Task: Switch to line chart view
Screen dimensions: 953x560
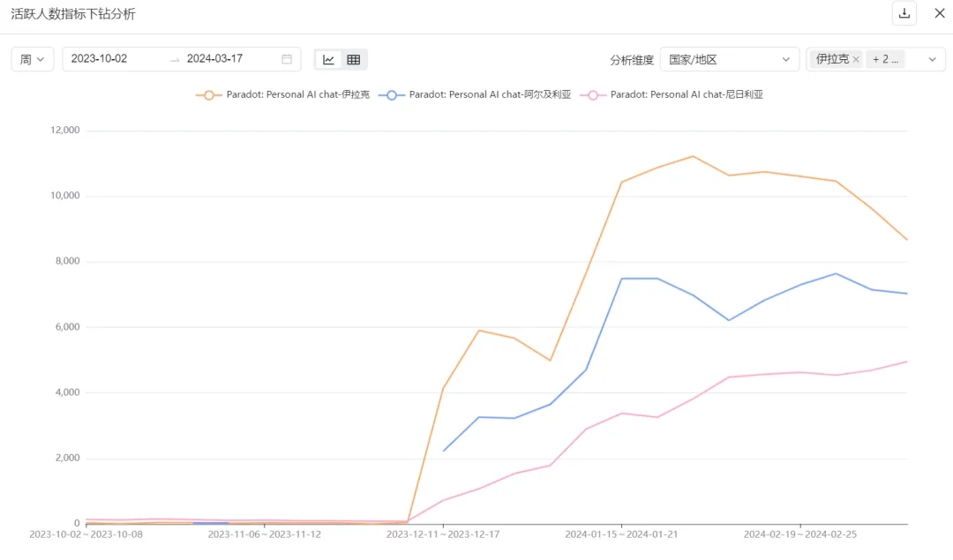Action: pos(329,59)
